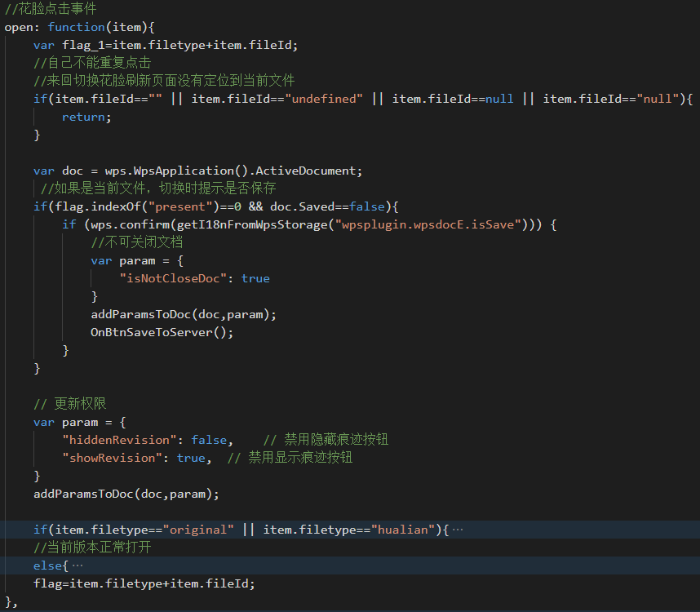Click the indented addParamsToDoc(doc,param); call after isNotCloseDoc

point(184,314)
